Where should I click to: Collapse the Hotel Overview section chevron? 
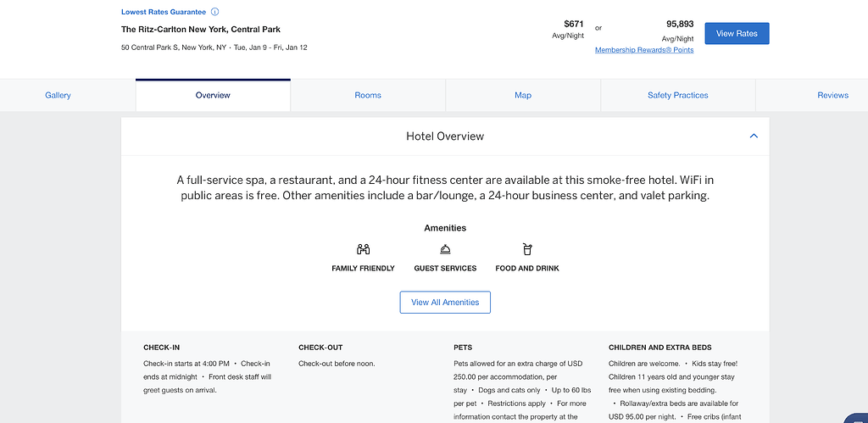(x=754, y=136)
